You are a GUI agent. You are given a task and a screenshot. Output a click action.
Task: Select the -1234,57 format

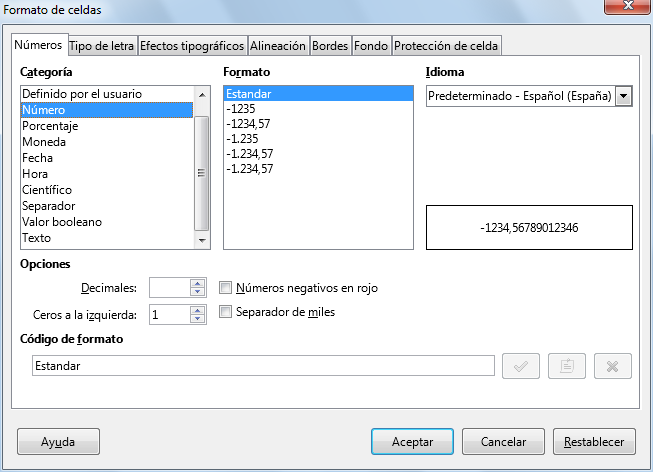click(x=319, y=124)
